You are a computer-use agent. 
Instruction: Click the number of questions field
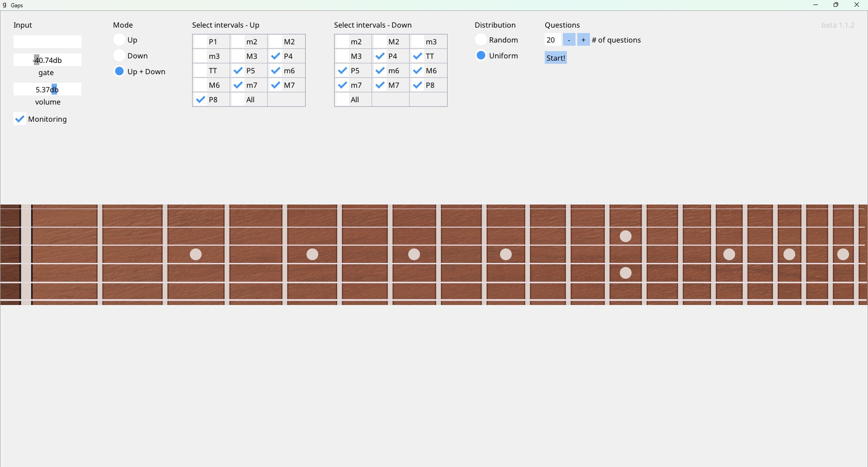pos(552,40)
